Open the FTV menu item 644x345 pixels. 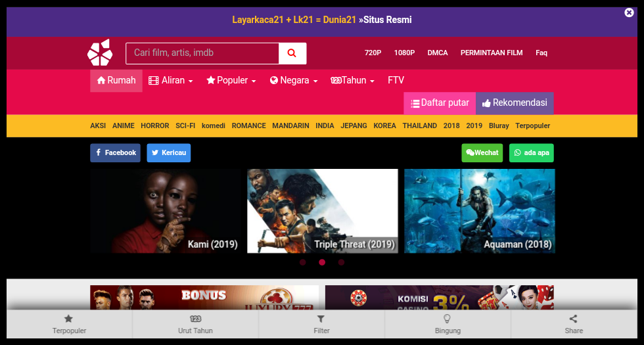pos(396,80)
